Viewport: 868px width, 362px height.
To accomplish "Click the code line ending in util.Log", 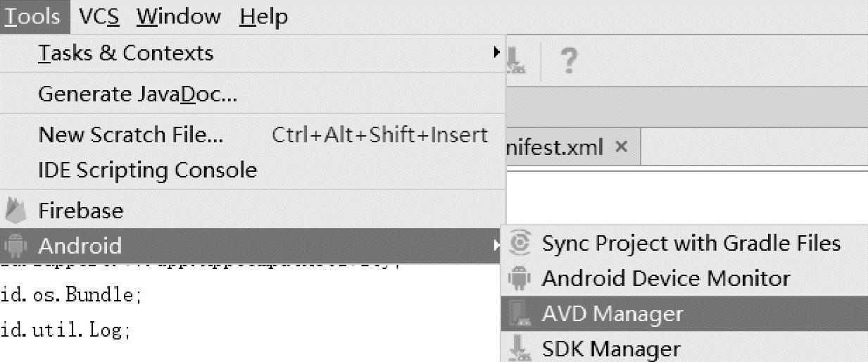I will point(65,329).
